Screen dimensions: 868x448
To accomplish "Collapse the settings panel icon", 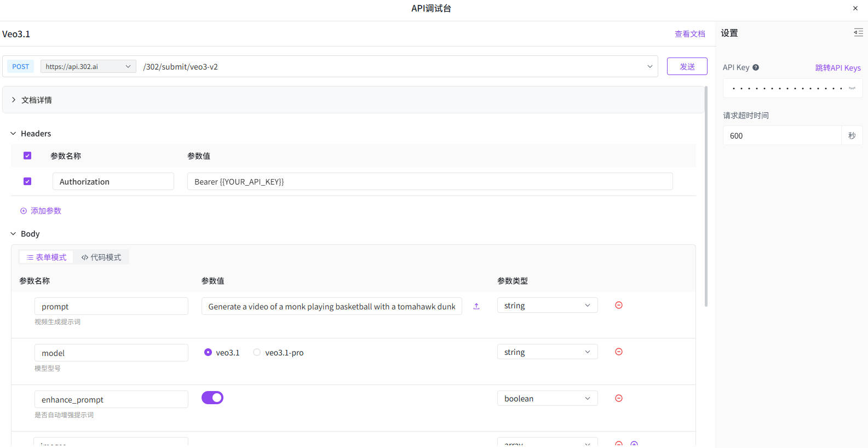I will pyautogui.click(x=858, y=33).
